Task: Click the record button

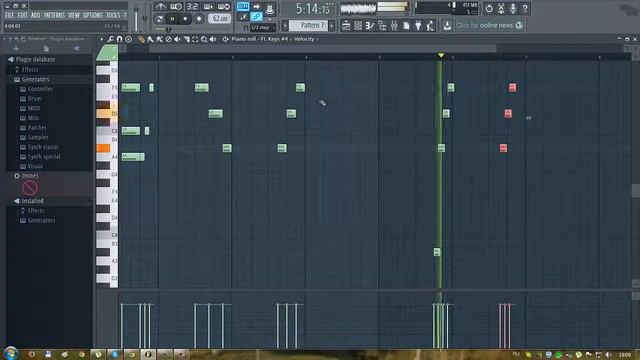Action: 199,19
